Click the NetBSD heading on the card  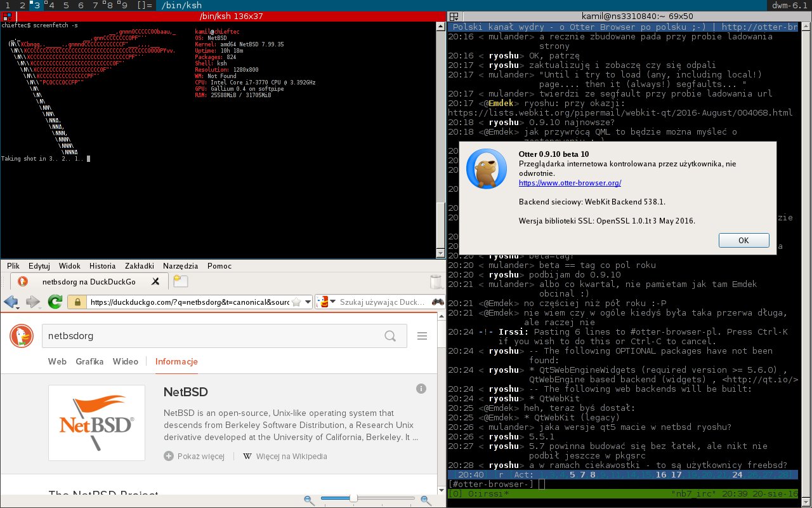click(186, 392)
